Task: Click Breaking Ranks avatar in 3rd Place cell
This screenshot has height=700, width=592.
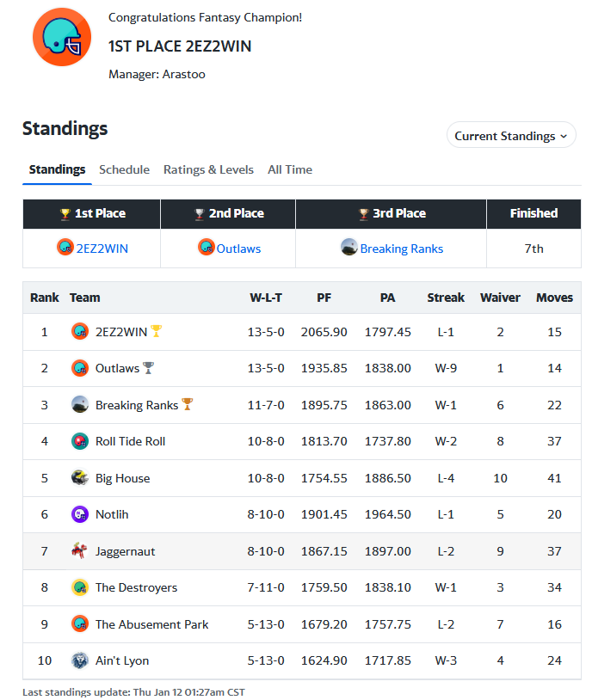Action: 349,247
